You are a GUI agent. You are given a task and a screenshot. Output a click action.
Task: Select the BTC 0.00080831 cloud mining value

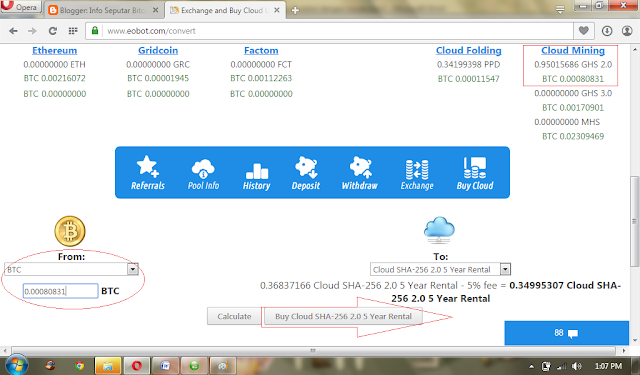coord(573,79)
